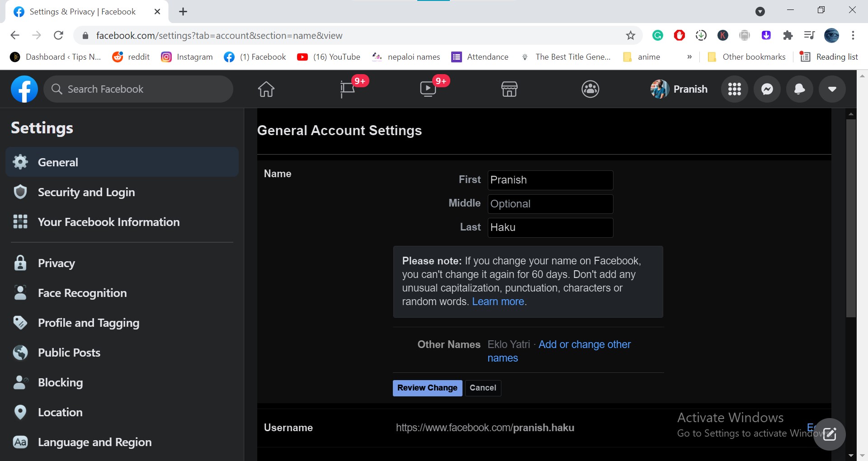Select General in Settings sidebar
Screen dimensions: 868x461
coord(122,162)
